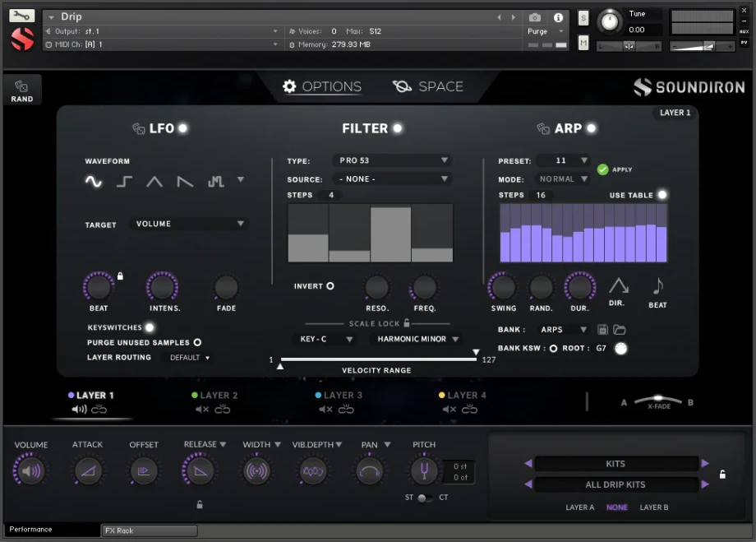Select the square LFO waveform
The image size is (756, 542).
click(x=123, y=181)
